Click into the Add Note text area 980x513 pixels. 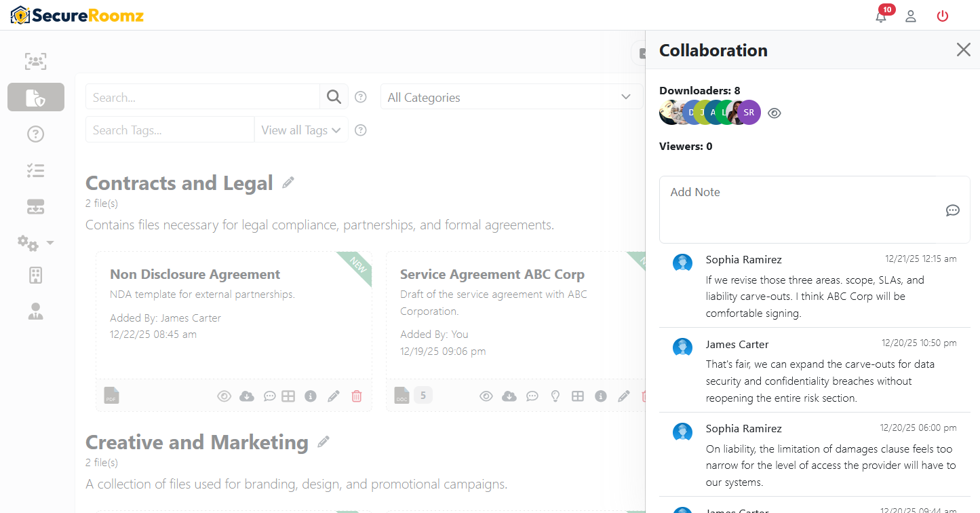[x=815, y=210]
